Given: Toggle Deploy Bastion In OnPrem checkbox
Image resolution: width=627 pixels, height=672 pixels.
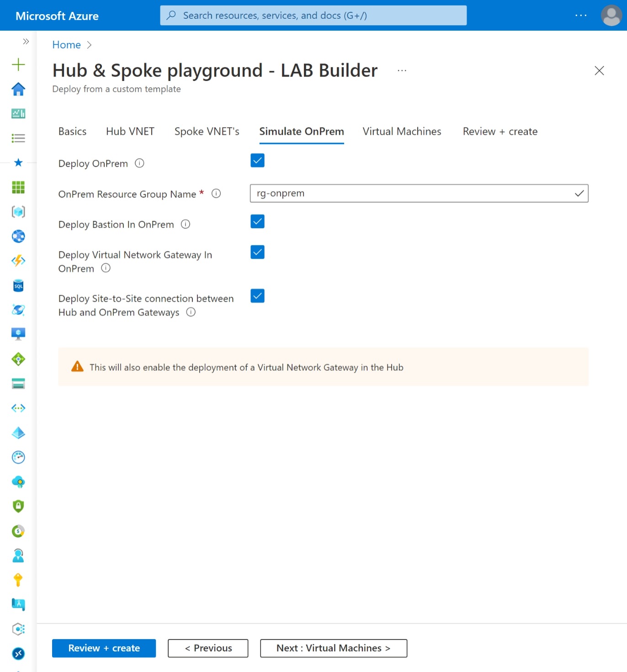Looking at the screenshot, I should [x=257, y=222].
